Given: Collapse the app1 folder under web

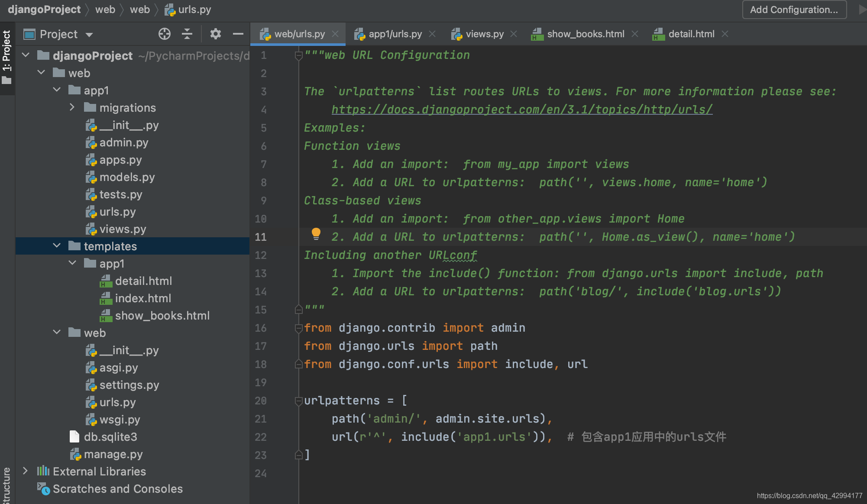Looking at the screenshot, I should [57, 90].
